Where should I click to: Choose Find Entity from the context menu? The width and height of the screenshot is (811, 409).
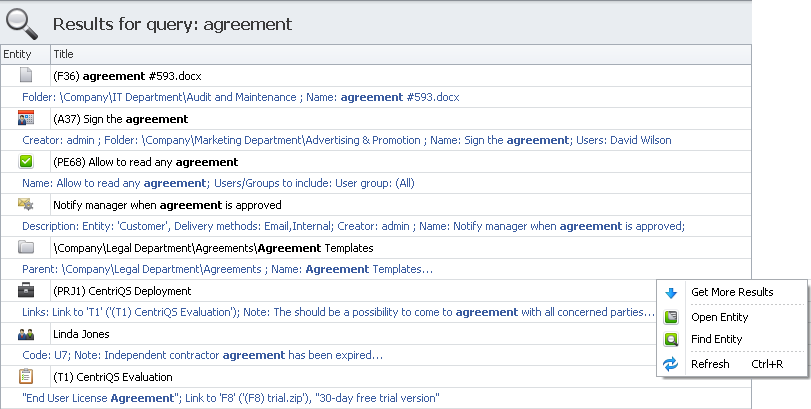pos(716,339)
